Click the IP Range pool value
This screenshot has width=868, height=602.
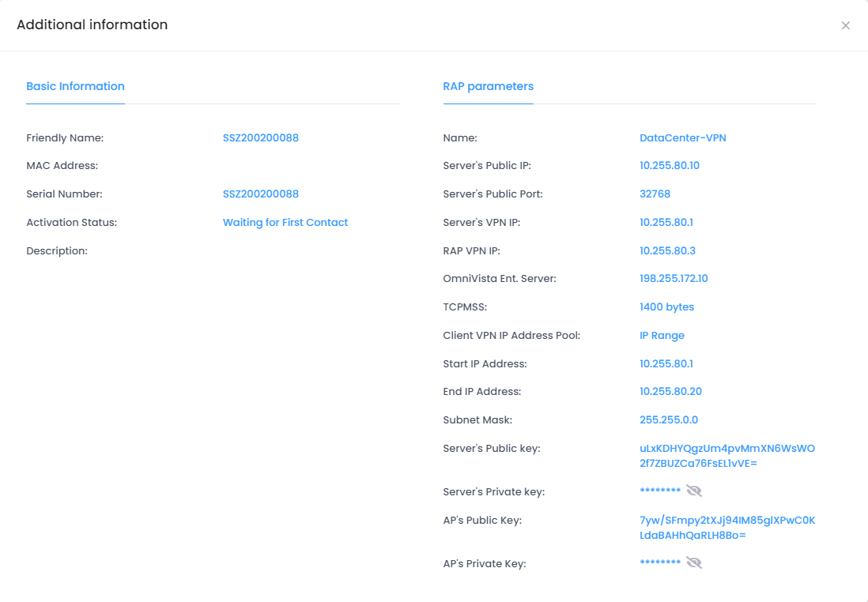click(x=662, y=336)
